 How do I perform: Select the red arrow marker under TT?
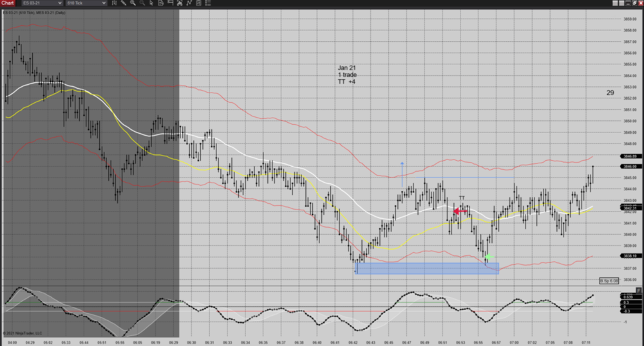pyautogui.click(x=460, y=211)
